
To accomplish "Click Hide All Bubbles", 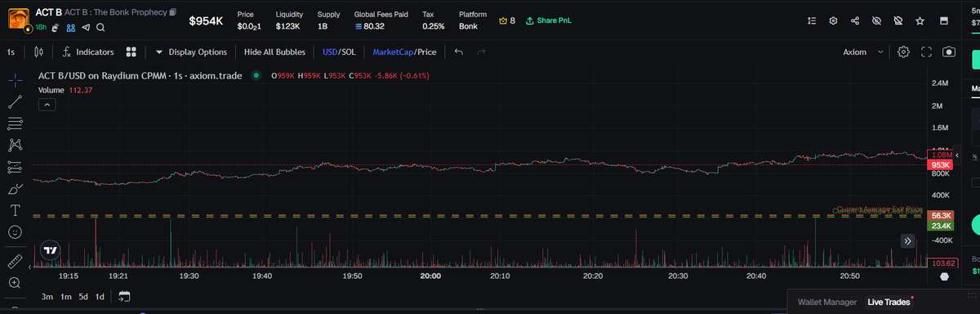I will 274,52.
